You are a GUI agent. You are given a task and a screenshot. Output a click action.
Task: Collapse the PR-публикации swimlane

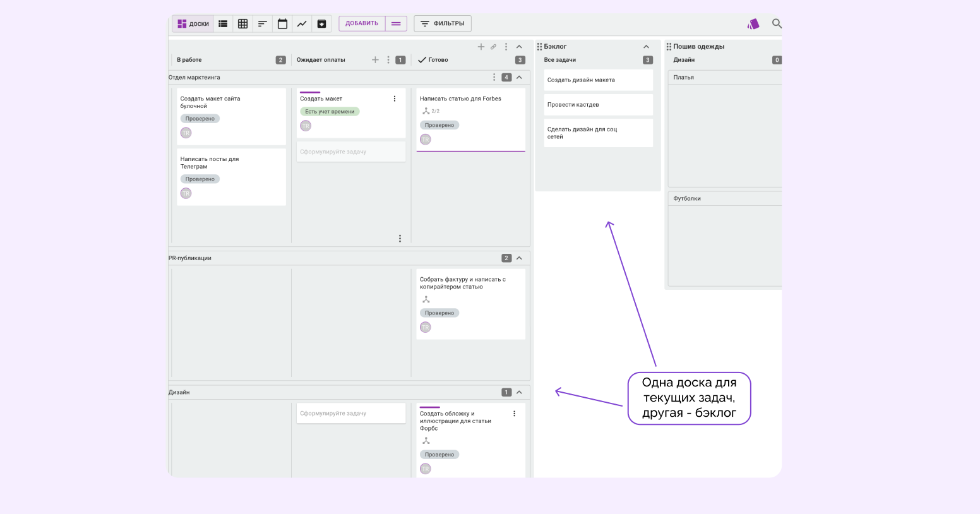coord(519,258)
